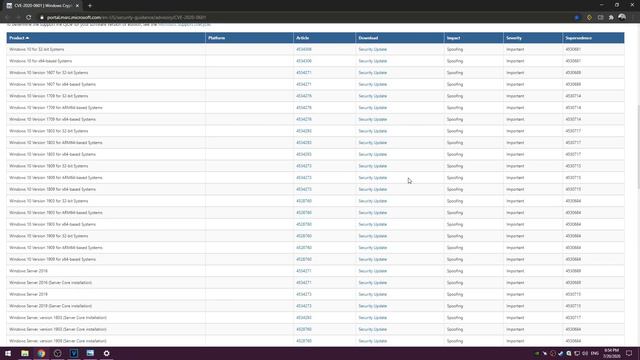Open article link for Windows 10 for 32-bit Systems
This screenshot has height=360, width=640.
click(x=304, y=49)
